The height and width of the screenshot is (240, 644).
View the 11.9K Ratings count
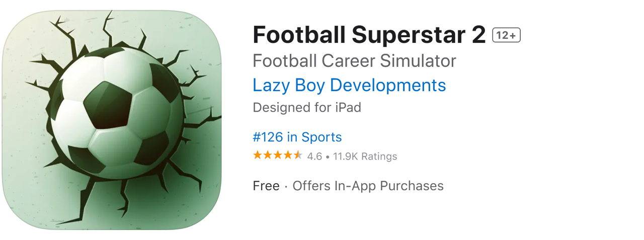[x=365, y=156]
